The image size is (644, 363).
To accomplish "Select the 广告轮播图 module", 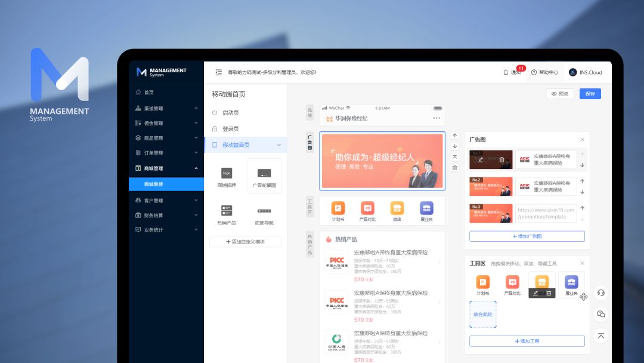I will tap(264, 177).
